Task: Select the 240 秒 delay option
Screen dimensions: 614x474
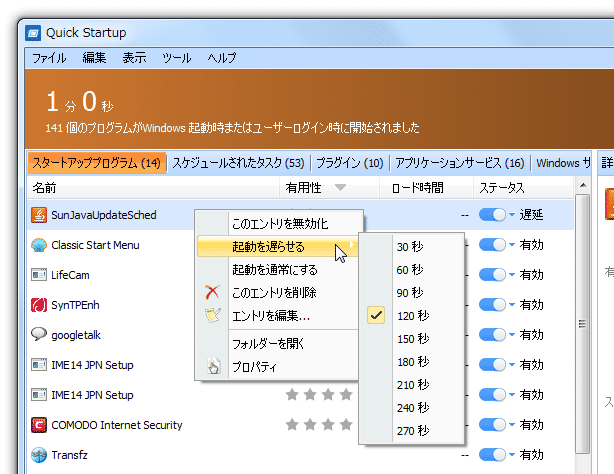Action: click(x=413, y=408)
